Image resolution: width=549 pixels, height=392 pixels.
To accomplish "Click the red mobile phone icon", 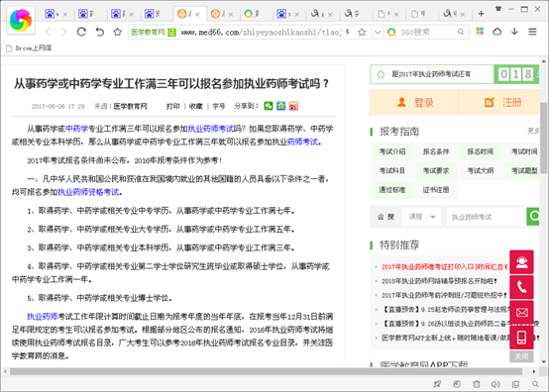I will pyautogui.click(x=521, y=338).
